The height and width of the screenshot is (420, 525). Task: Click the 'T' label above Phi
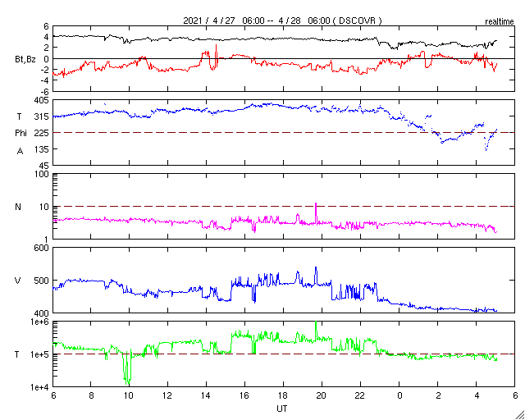tap(18, 116)
